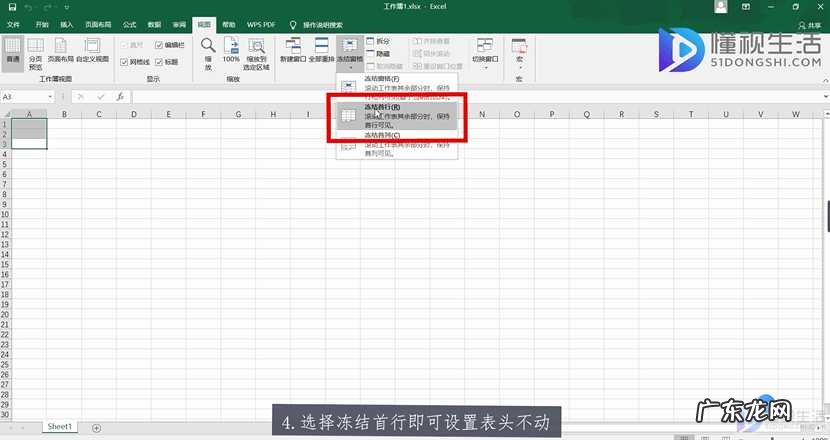
Task: Click the Undo arrow icon
Action: (x=28, y=7)
